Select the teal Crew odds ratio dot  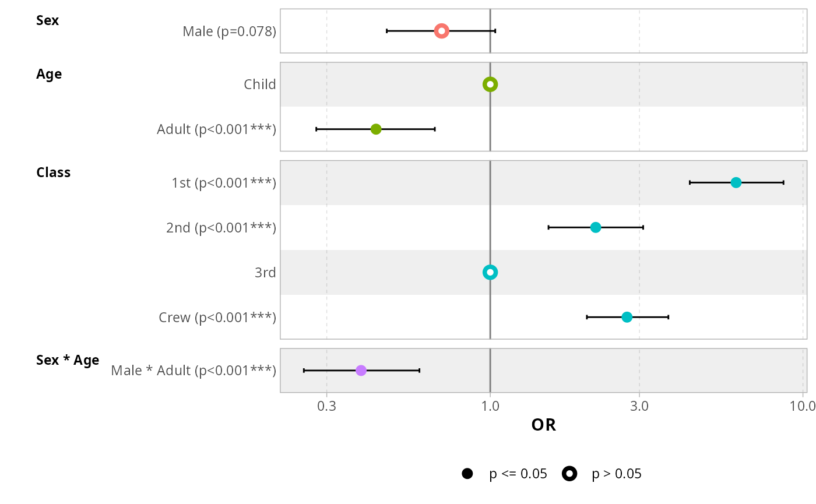coord(627,317)
